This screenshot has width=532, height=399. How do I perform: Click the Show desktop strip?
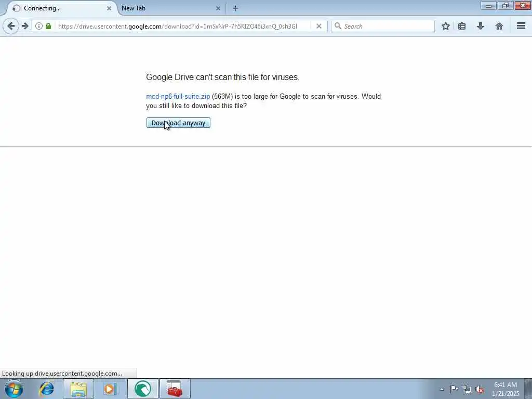pos(528,389)
